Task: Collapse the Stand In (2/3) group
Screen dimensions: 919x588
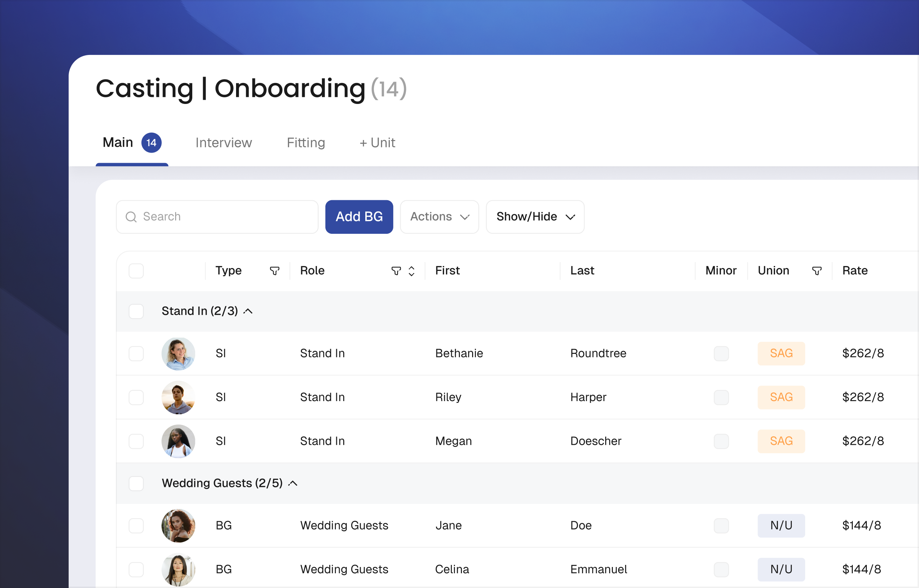Action: pyautogui.click(x=248, y=311)
